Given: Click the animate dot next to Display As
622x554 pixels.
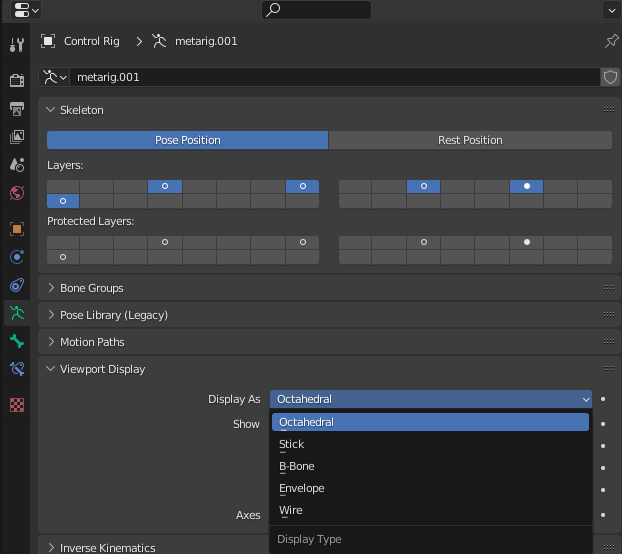Looking at the screenshot, I should pyautogui.click(x=603, y=399).
